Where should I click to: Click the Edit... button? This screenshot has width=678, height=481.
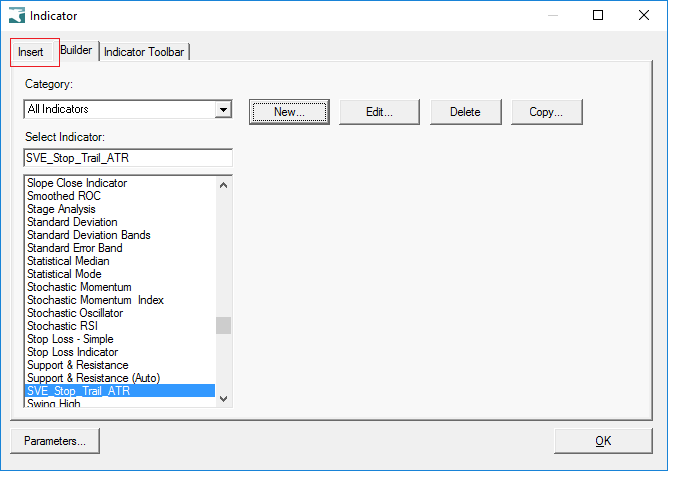(379, 112)
